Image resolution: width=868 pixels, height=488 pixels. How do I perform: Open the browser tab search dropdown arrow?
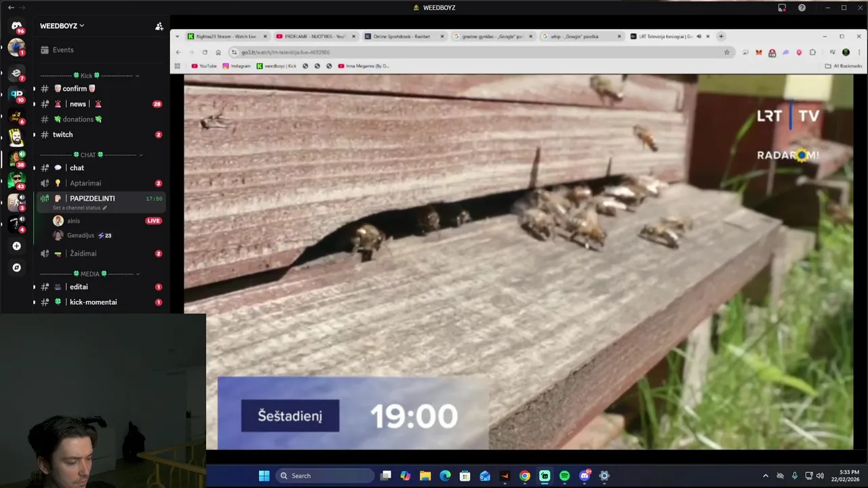(178, 37)
